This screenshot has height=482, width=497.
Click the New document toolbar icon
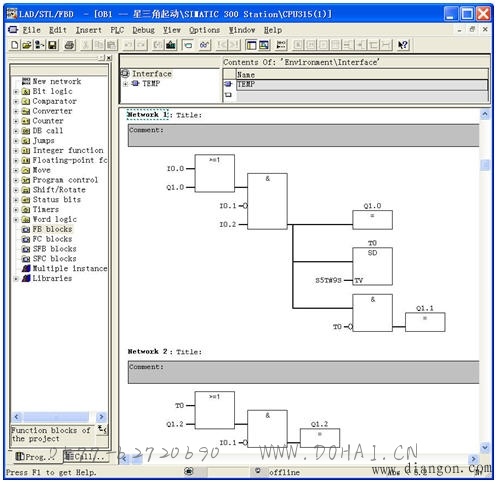(x=14, y=45)
